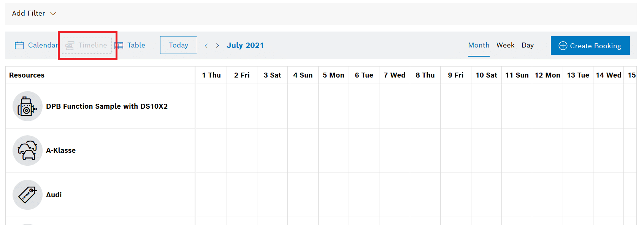
Task: Click the A-Klasse cell under 7 Wed
Action: (x=395, y=151)
